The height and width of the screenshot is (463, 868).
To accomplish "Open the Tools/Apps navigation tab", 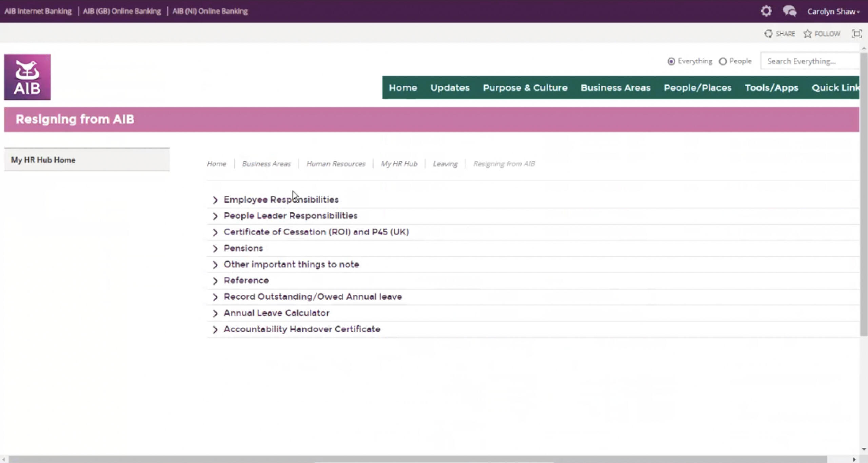I will tap(771, 88).
